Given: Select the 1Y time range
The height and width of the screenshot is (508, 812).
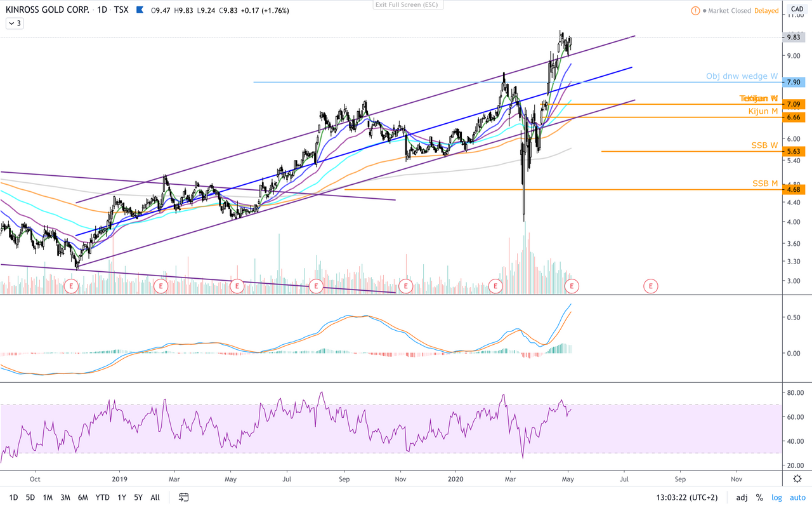Looking at the screenshot, I should coord(121,497).
